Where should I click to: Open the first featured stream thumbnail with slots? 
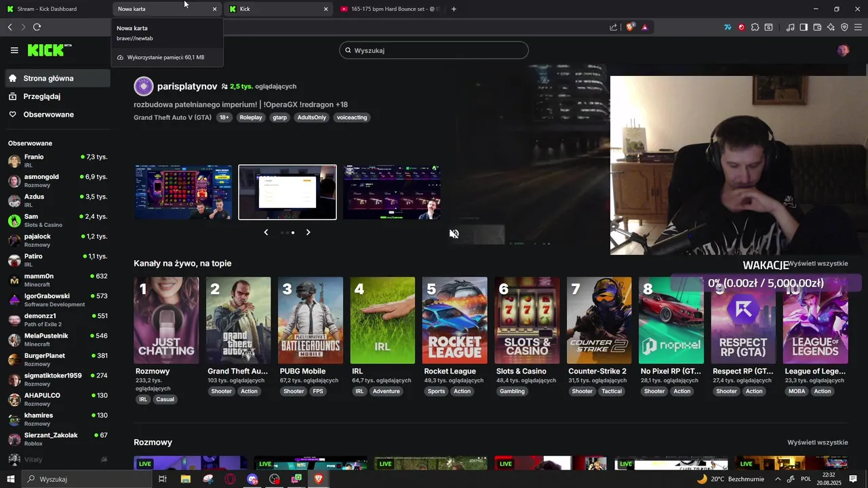[x=183, y=192]
